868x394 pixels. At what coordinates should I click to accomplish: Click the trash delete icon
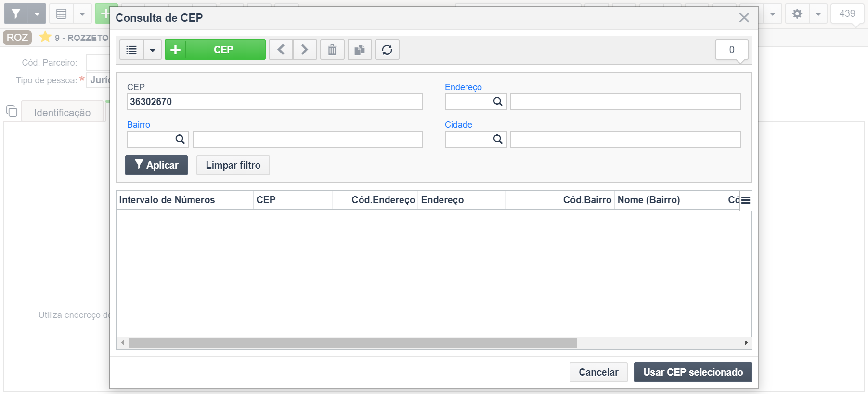tap(332, 50)
